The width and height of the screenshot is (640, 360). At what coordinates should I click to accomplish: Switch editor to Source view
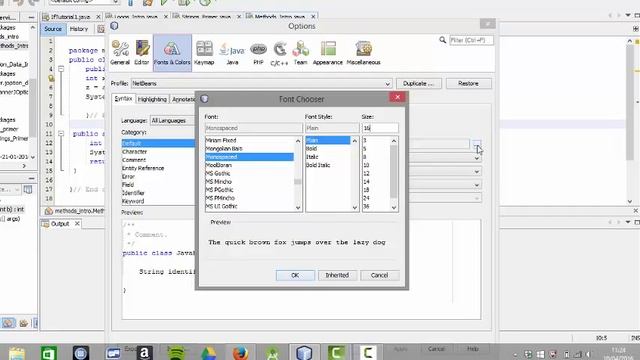(53, 29)
